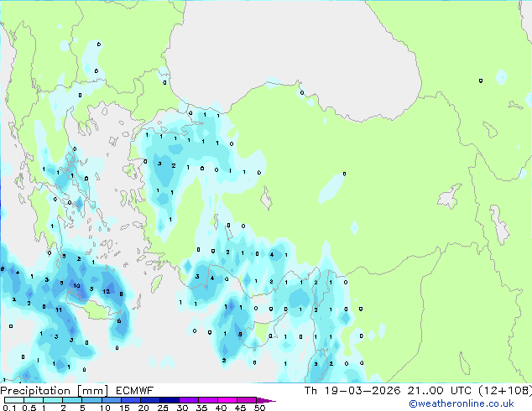Image resolution: width=532 pixels, height=411 pixels.
Task: Click the 35 legend scale label
Action: tap(201, 408)
